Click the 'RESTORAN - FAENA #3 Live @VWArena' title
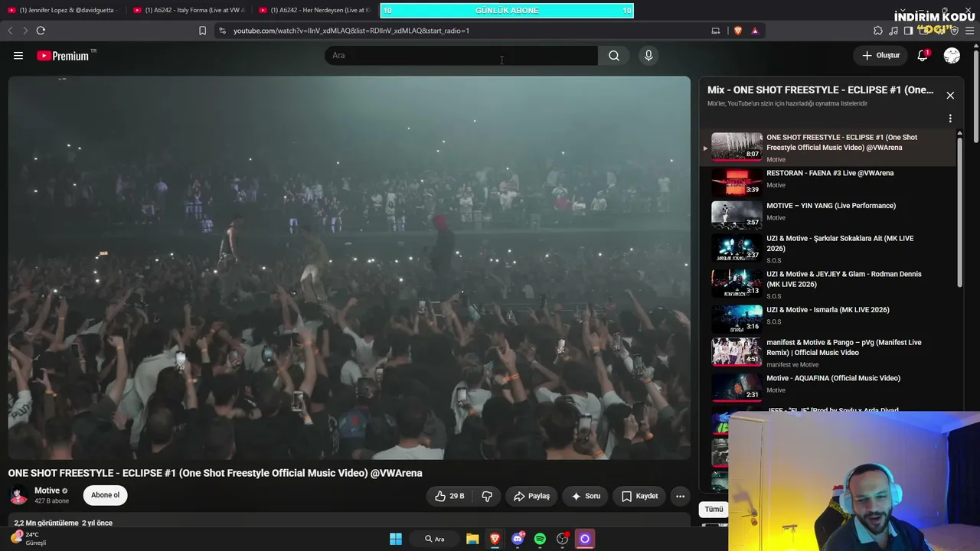 [x=830, y=173]
